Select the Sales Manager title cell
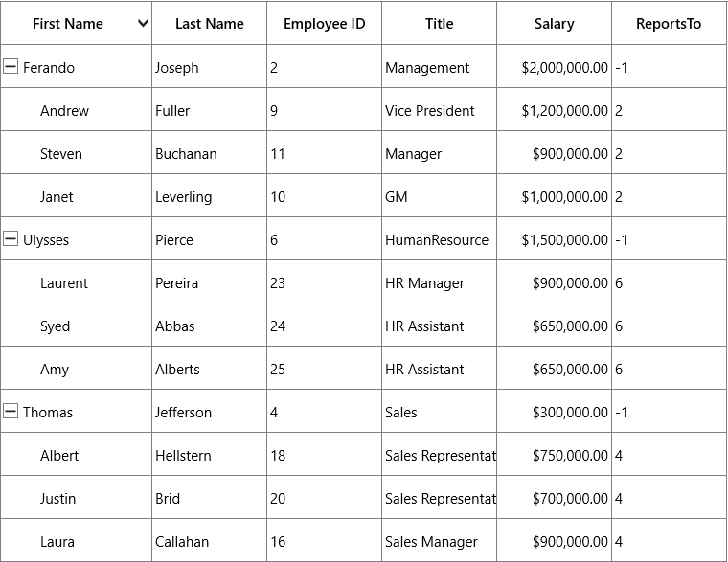This screenshot has width=728, height=562. click(x=440, y=542)
